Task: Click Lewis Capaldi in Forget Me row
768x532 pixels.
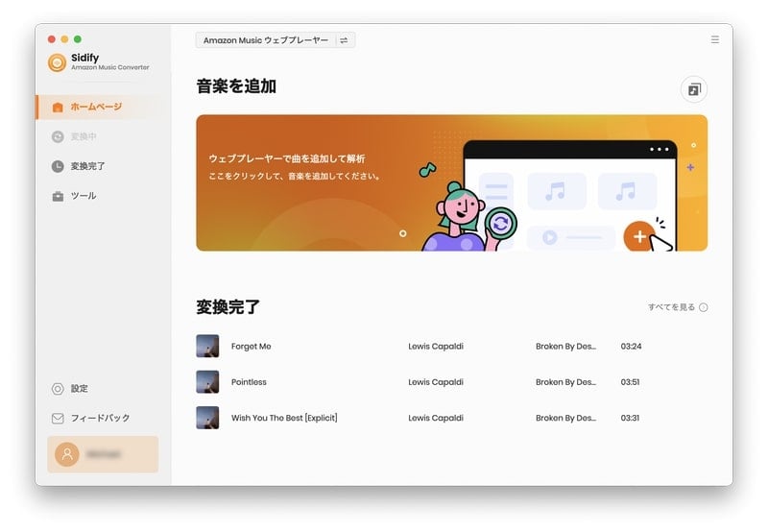Action: pos(436,347)
